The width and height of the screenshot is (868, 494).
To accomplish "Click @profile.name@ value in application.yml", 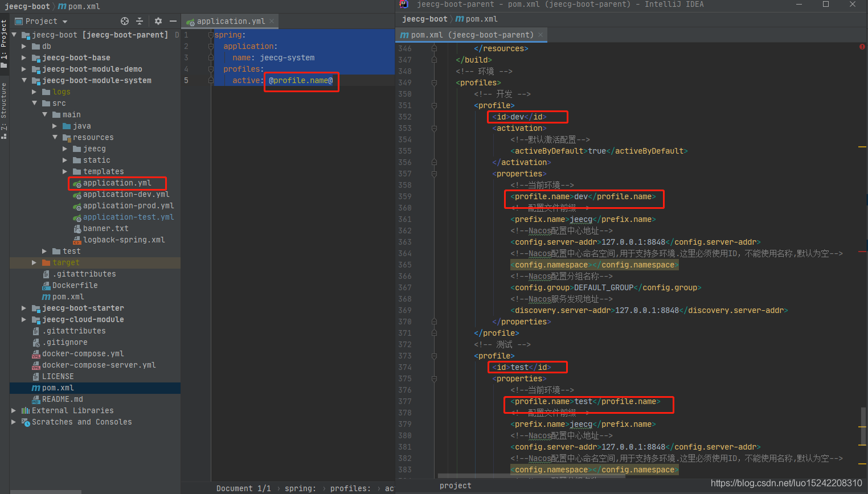I will (301, 80).
